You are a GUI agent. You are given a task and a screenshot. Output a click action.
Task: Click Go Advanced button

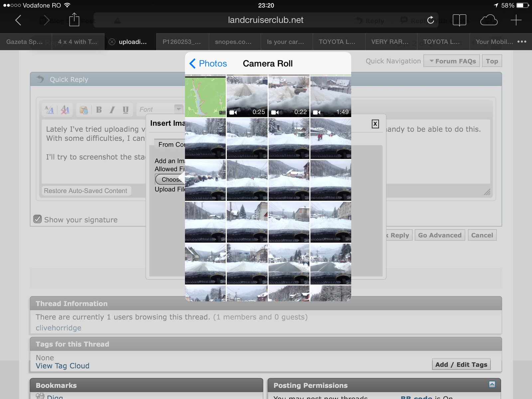tap(440, 235)
